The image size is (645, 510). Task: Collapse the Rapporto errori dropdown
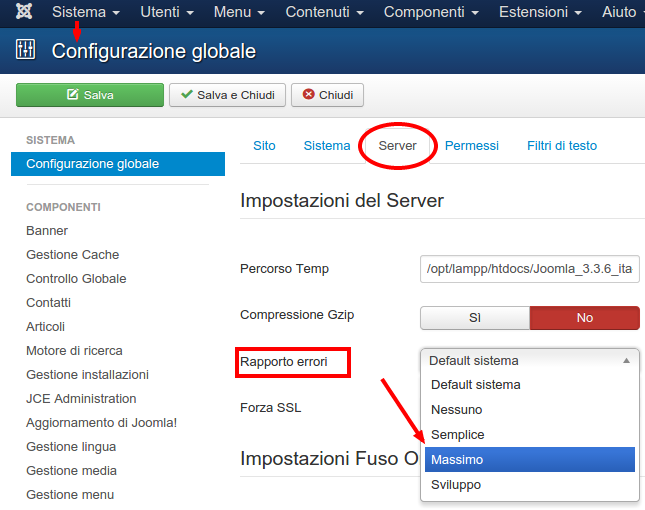[627, 360]
